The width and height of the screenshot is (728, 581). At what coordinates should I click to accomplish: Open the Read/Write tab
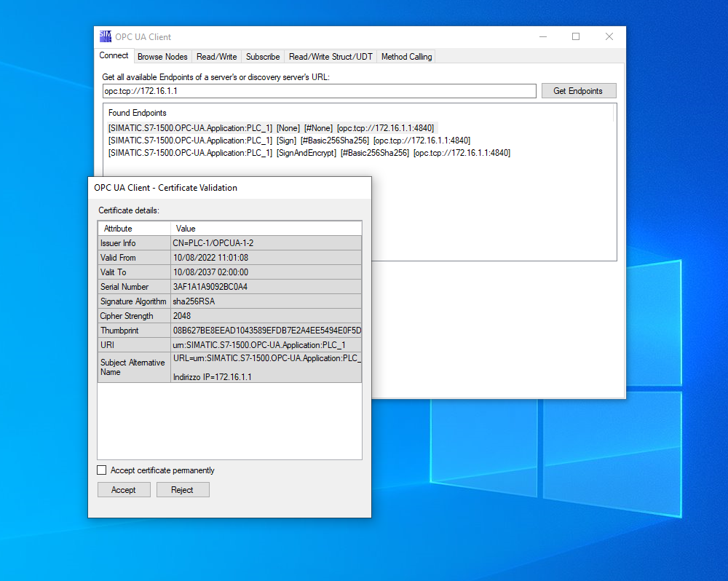coord(216,56)
